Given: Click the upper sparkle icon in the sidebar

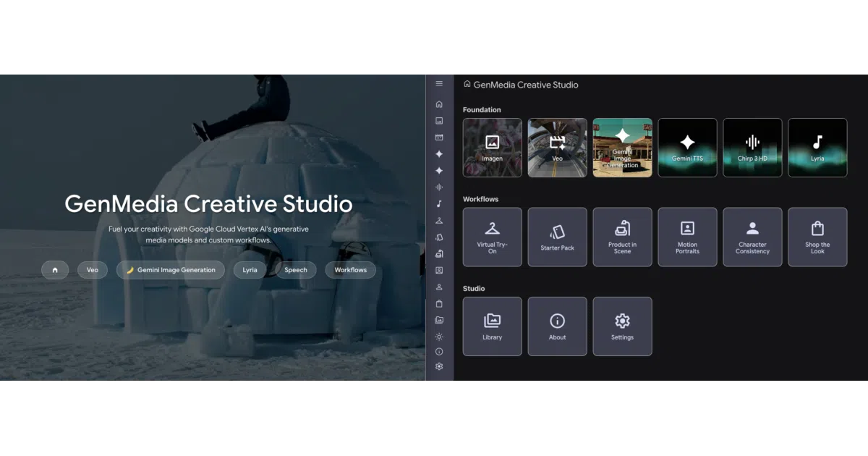Looking at the screenshot, I should (x=439, y=154).
